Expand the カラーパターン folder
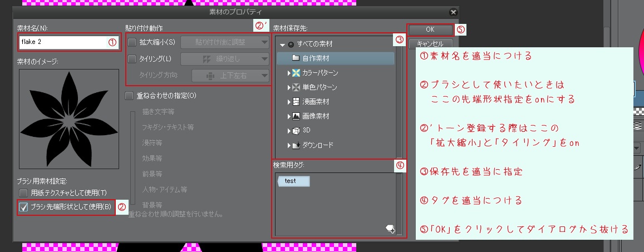This screenshot has height=252, width=644. coord(289,73)
